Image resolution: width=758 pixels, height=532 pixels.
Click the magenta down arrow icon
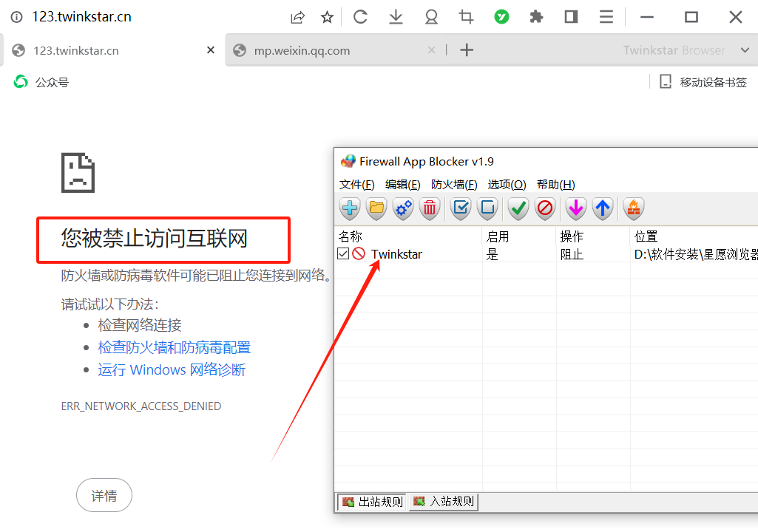[x=576, y=208]
